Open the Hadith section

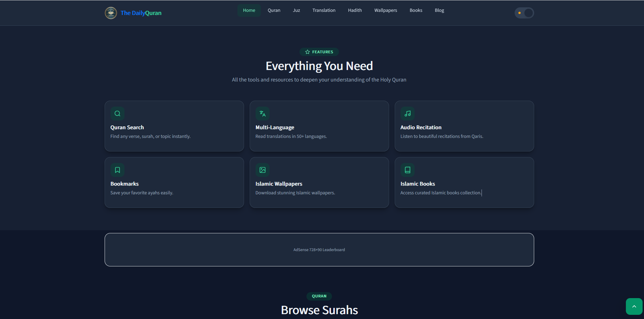click(x=355, y=10)
